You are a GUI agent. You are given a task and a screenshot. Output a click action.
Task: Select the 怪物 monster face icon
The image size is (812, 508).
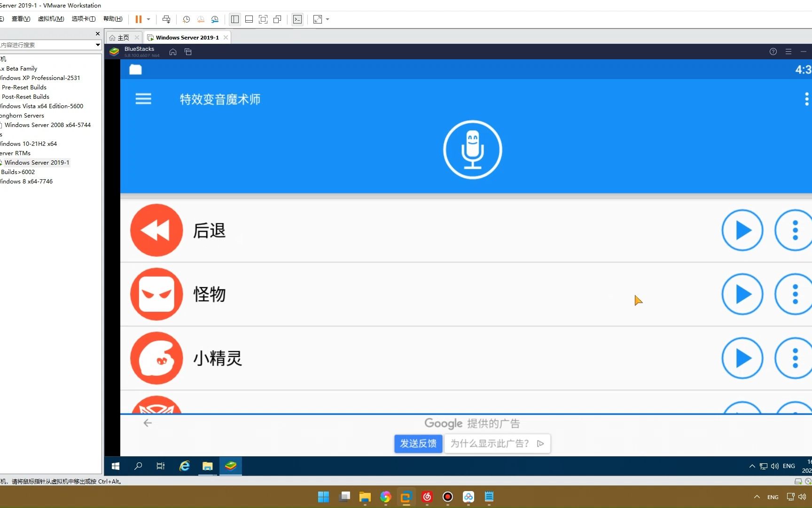pos(156,294)
